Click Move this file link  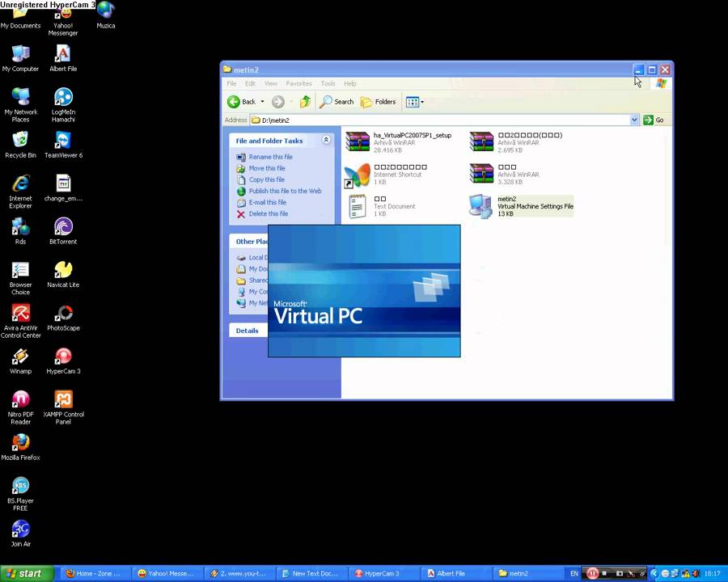tap(267, 168)
